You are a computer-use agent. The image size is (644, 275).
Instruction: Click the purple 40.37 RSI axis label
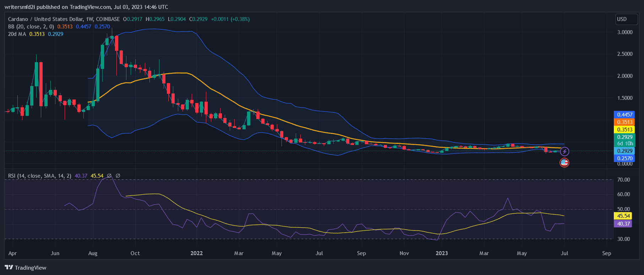[623, 224]
